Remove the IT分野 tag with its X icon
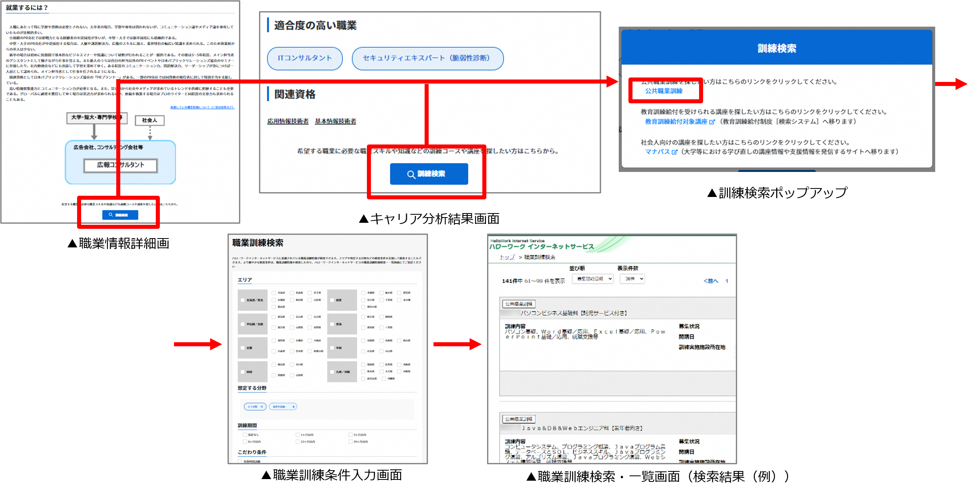980x494 pixels. (262, 407)
